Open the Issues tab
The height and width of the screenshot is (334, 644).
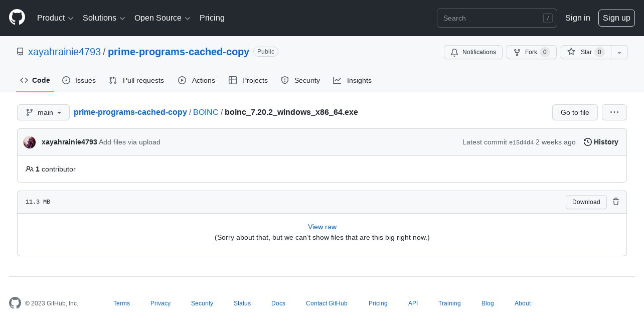[x=79, y=80]
